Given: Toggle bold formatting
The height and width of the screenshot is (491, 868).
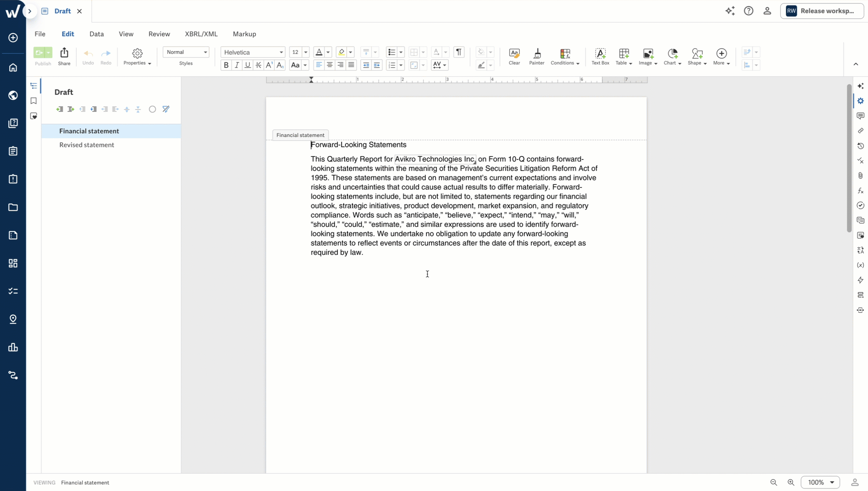Looking at the screenshot, I should [x=225, y=65].
